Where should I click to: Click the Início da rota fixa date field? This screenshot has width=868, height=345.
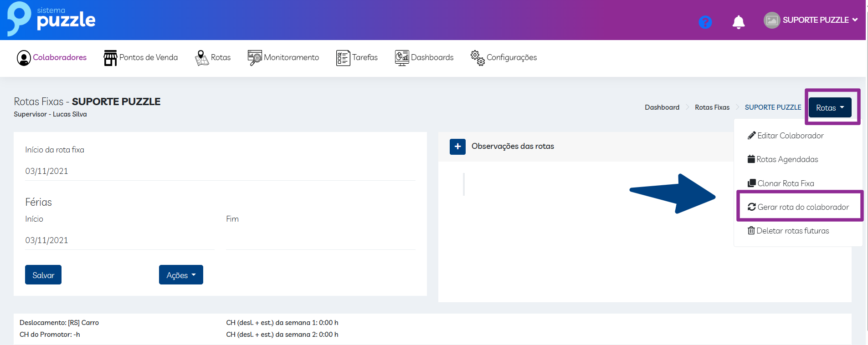220,171
